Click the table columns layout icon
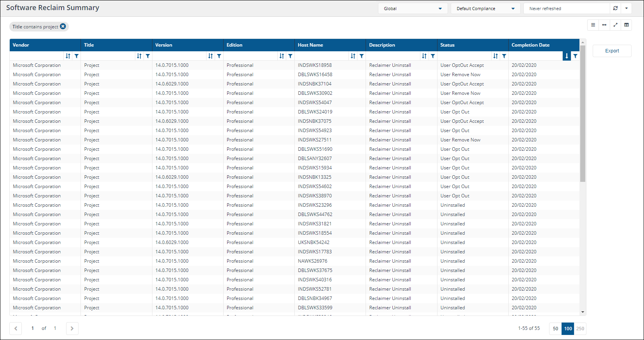Screen dimensions: 644x340 pos(626,25)
